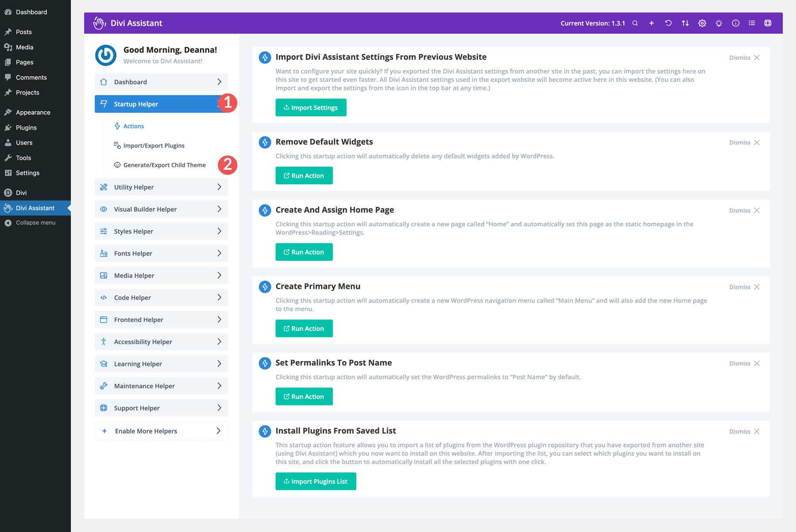
Task: Open the Divi Assistant search icon
Action: click(635, 23)
